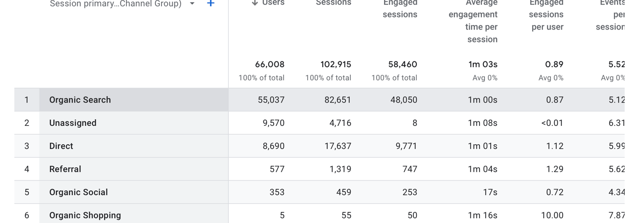Open the Session primary Channel Group dropdown
Viewport: 644px width, 223px height.
(192, 4)
